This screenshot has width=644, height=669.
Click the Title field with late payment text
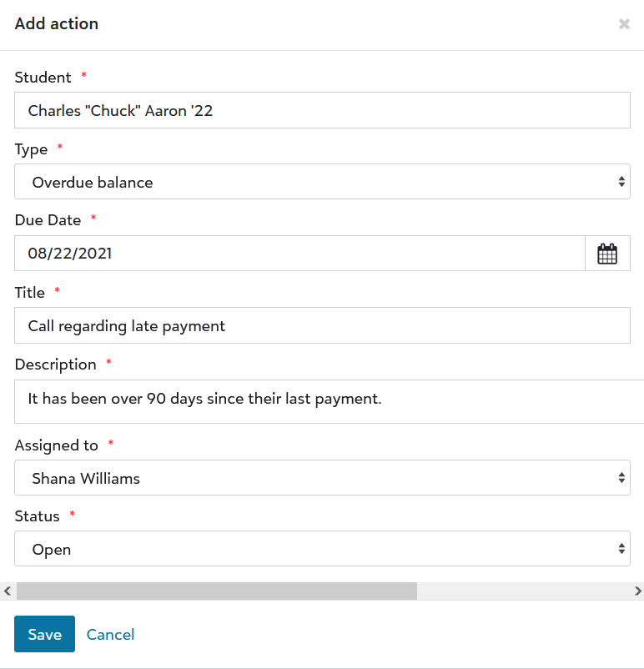pos(322,325)
